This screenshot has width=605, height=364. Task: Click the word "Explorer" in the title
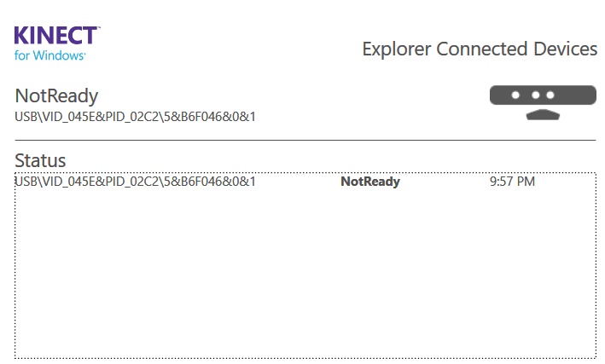[397, 49]
